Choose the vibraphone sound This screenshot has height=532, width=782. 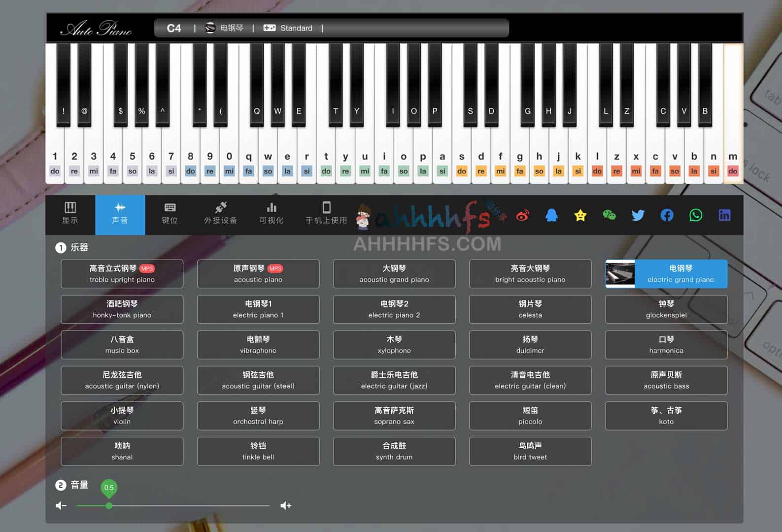click(x=258, y=345)
